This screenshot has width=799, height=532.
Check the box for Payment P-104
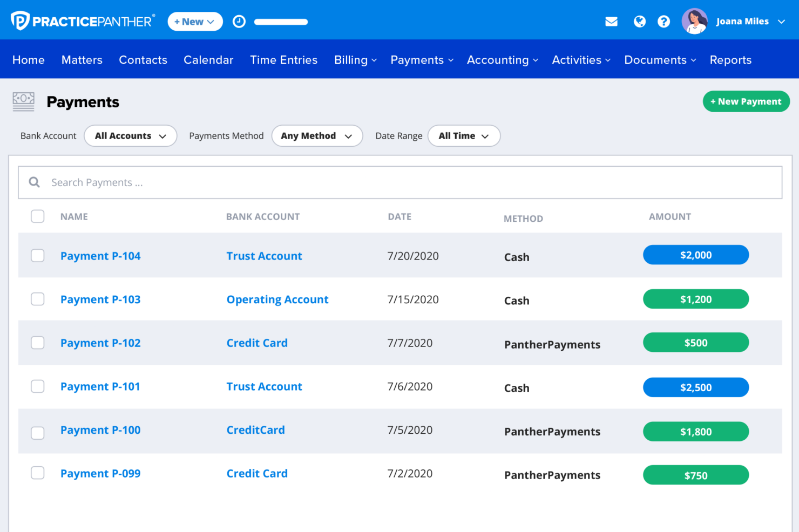pyautogui.click(x=38, y=255)
